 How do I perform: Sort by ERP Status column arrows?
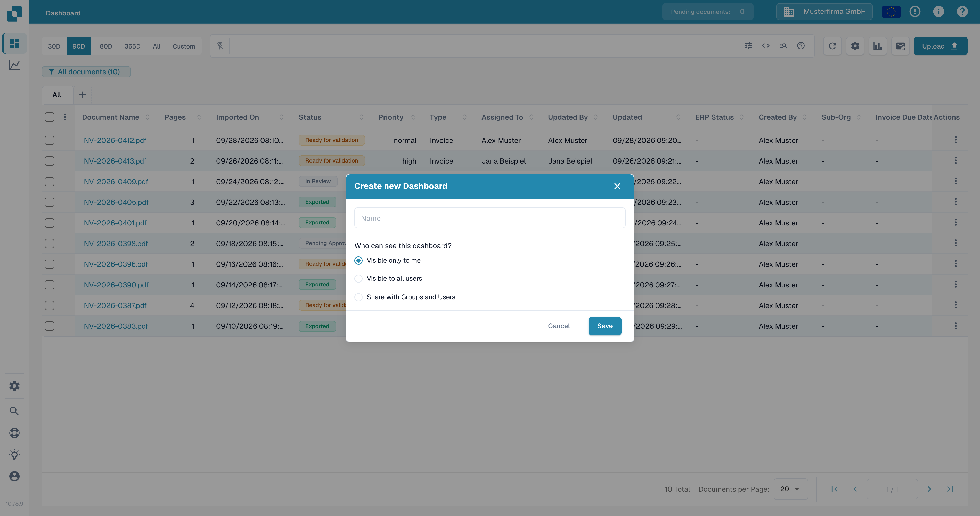(741, 117)
